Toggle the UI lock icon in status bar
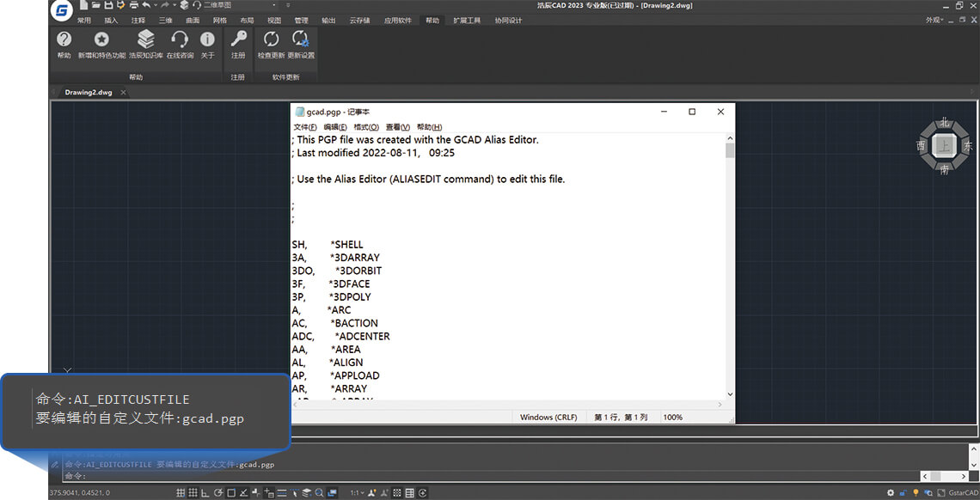The image size is (980, 500). pyautogui.click(x=903, y=492)
